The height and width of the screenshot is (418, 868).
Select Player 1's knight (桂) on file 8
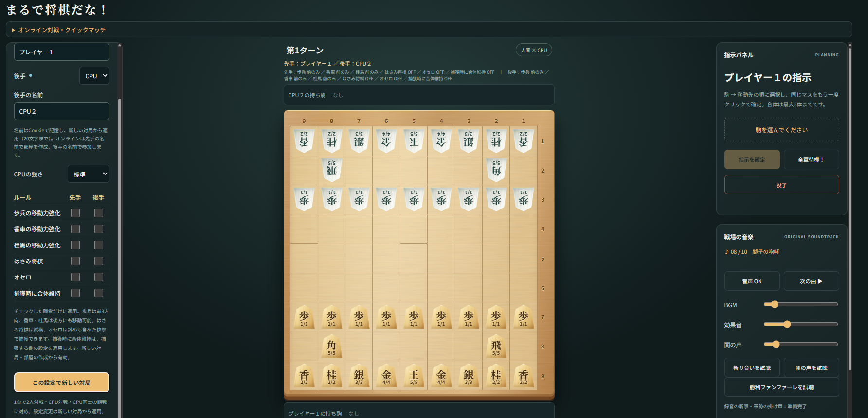[331, 376]
